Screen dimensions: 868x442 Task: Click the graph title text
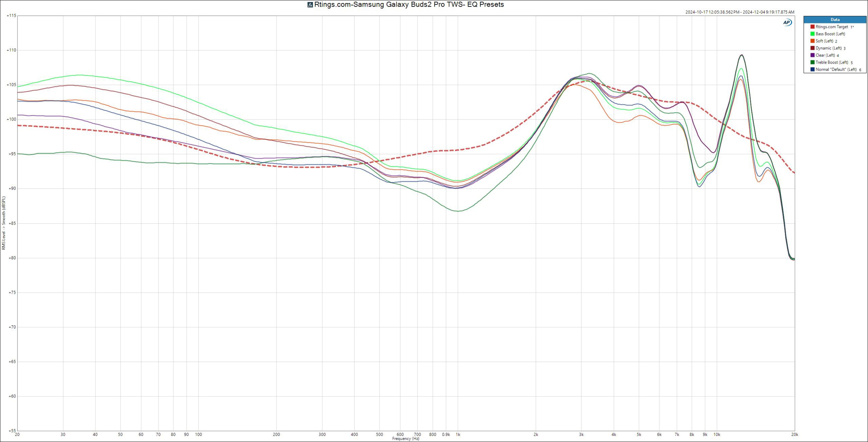[409, 5]
